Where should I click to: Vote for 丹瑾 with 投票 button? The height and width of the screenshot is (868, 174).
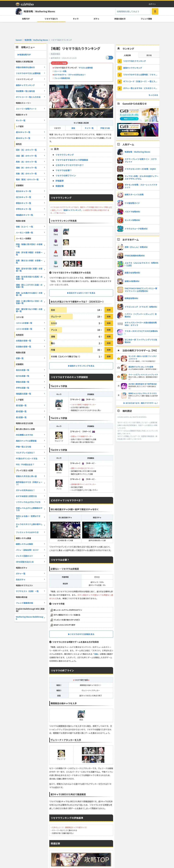[x=108, y=350]
